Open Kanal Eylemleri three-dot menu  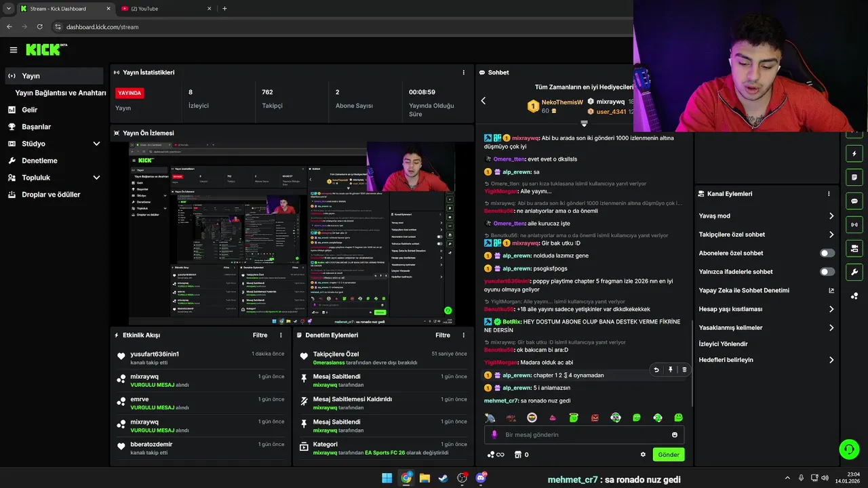point(829,194)
